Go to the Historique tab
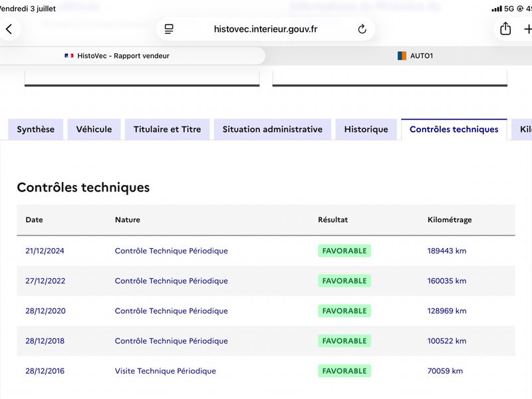This screenshot has width=532, height=399. coord(366,129)
